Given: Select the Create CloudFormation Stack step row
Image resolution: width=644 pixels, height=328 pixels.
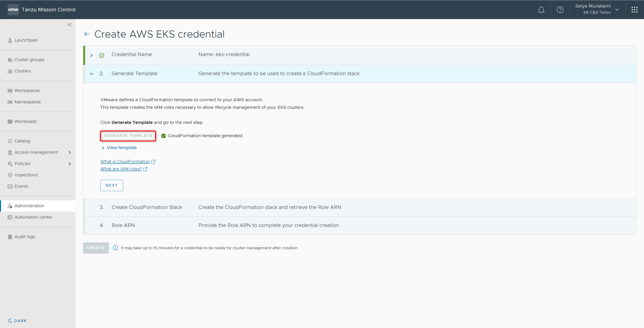Looking at the screenshot, I should [x=147, y=207].
